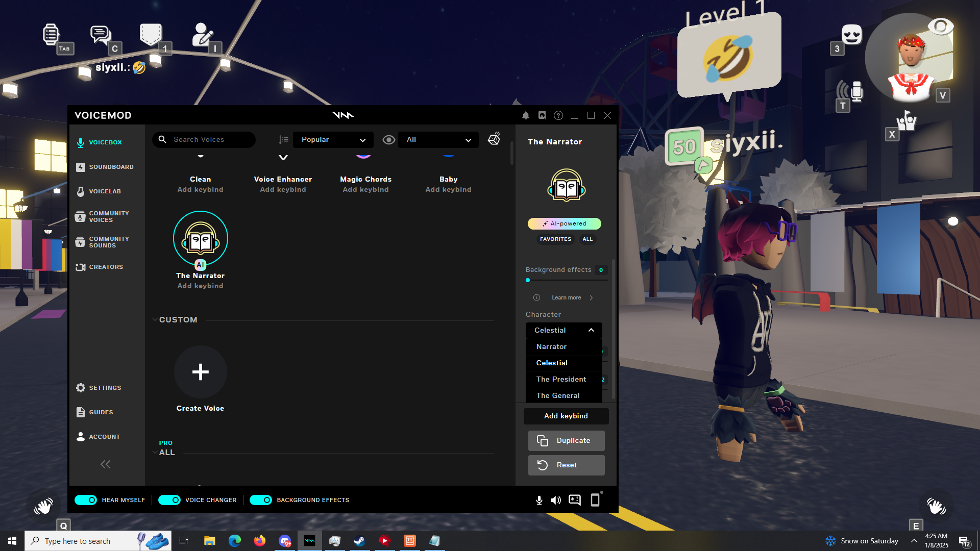Click the random voice dice icon
Screen dimensions: 980x551
pos(494,139)
